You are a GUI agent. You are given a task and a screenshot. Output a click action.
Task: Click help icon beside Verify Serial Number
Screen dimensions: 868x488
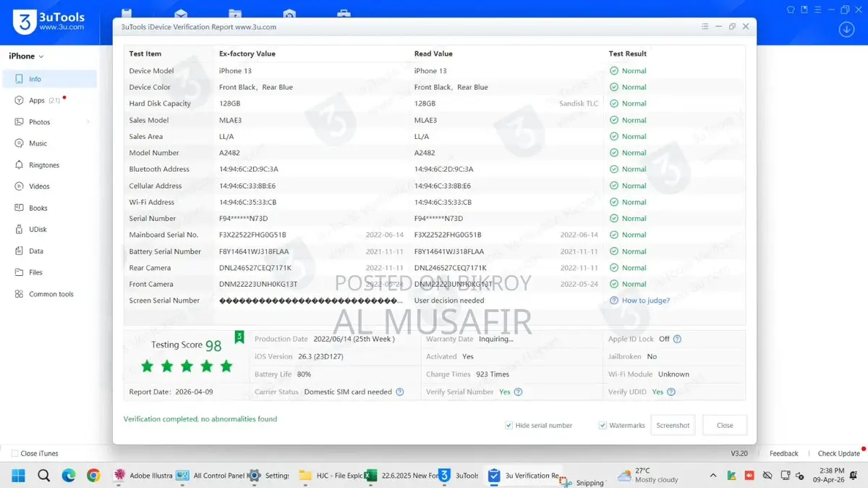pos(518,392)
